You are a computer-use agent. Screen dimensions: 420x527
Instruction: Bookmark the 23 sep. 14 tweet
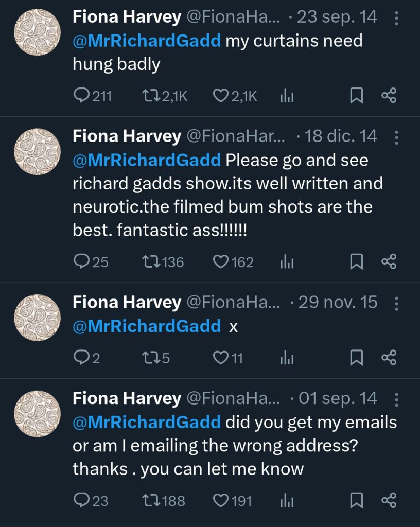pos(356,96)
